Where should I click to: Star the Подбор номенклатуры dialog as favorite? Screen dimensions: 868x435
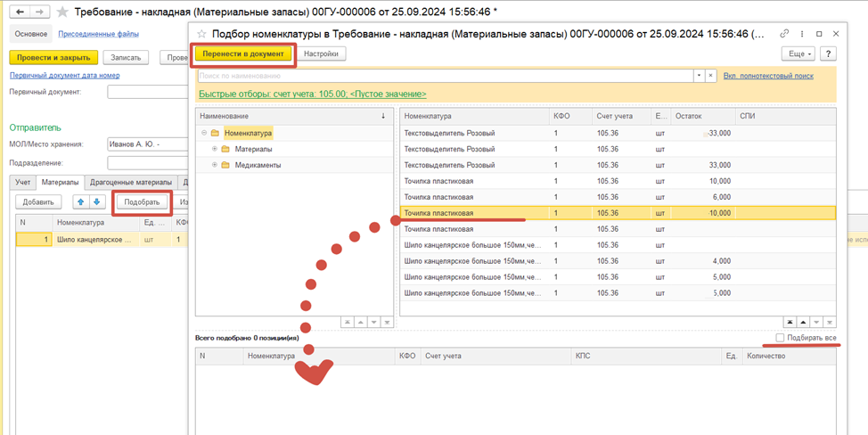click(202, 34)
